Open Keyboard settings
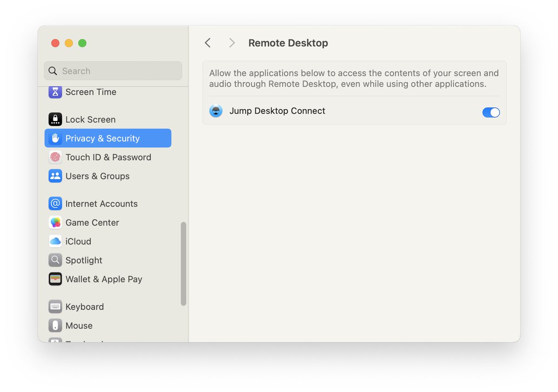 pyautogui.click(x=55, y=307)
